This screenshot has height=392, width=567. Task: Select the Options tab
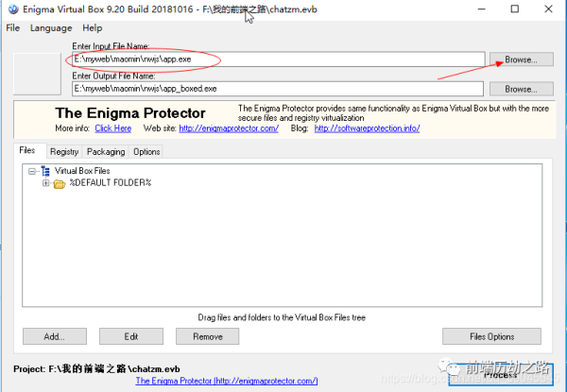146,151
